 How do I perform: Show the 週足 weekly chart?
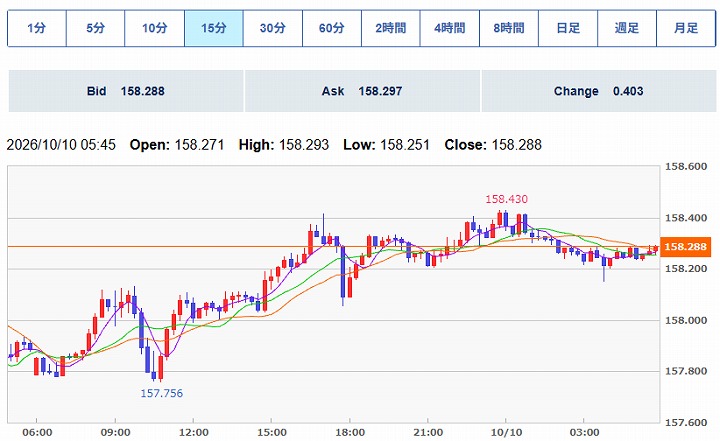click(x=627, y=28)
